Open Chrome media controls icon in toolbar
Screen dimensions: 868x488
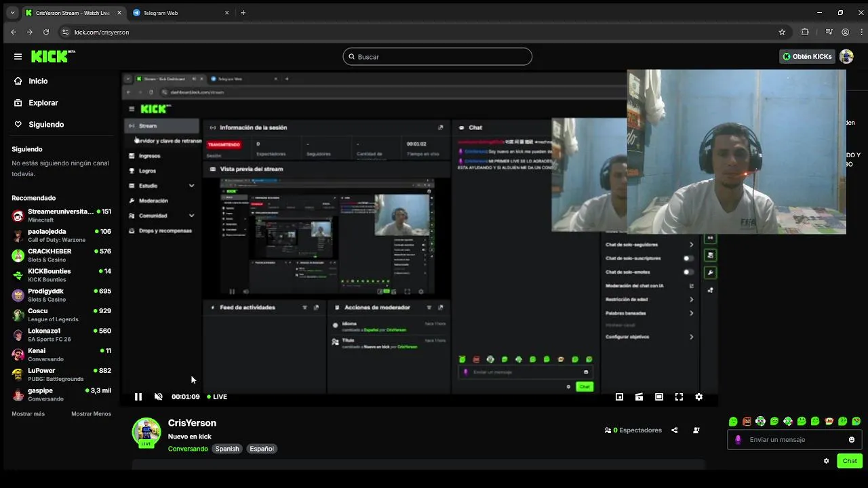[829, 32]
